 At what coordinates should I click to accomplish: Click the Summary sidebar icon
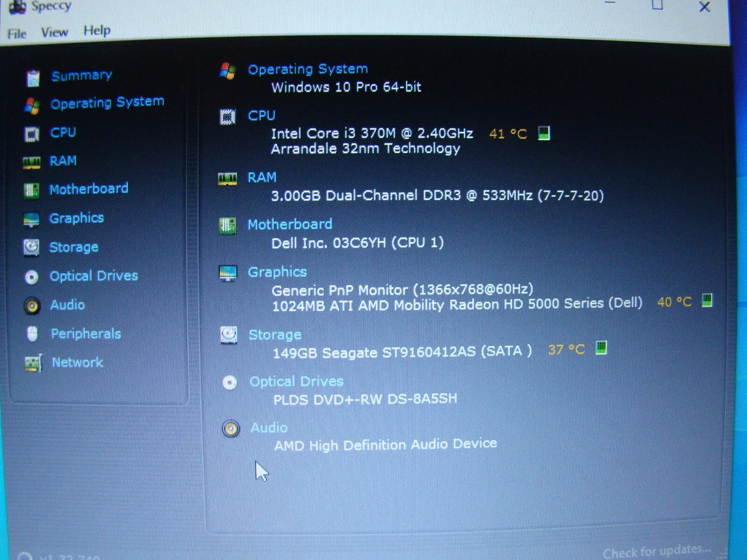pos(33,78)
